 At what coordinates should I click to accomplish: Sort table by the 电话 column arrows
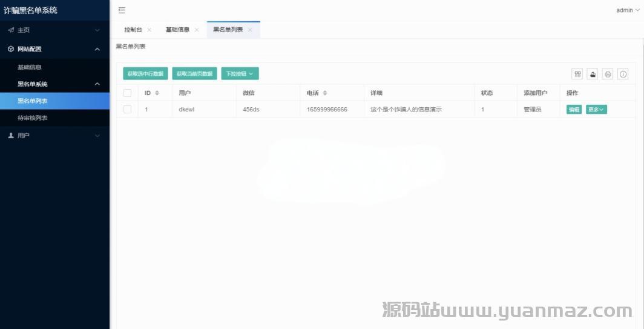[325, 93]
